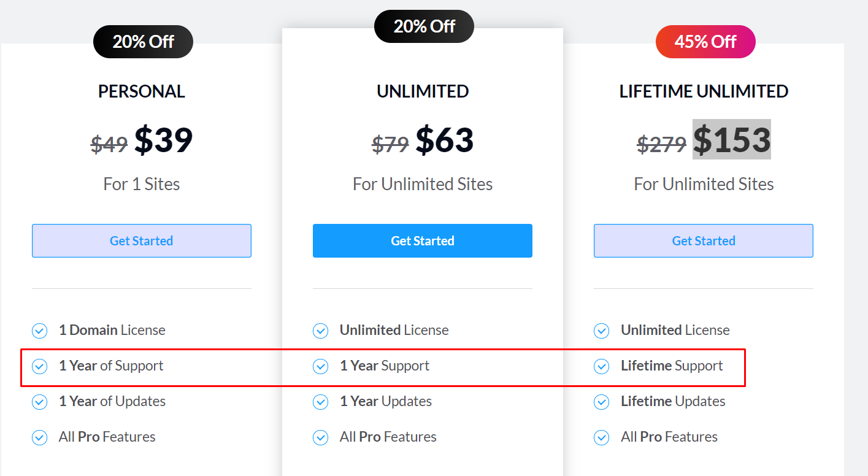Click checkmark icon beside 1 Domain License

coord(39,331)
